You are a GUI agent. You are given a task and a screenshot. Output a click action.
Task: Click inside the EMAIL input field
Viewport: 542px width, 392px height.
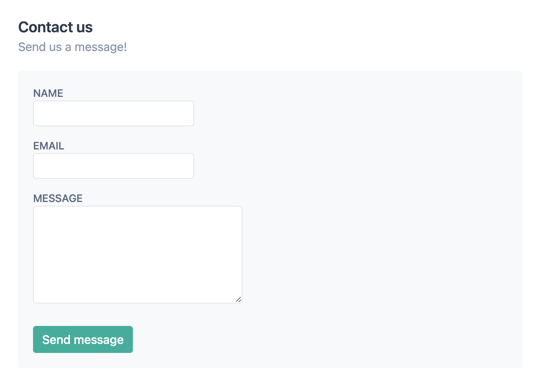[113, 166]
